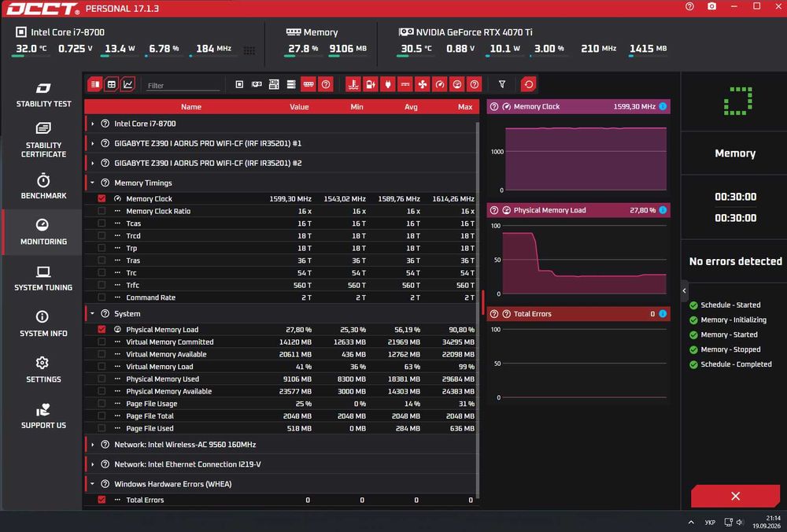The height and width of the screenshot is (532, 787).
Task: Click blue info icon on Physical Memory Load graph
Action: (x=663, y=210)
